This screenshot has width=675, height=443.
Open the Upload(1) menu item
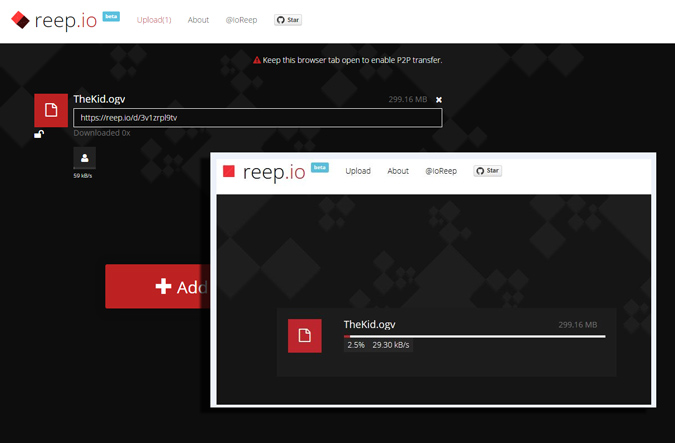[154, 20]
